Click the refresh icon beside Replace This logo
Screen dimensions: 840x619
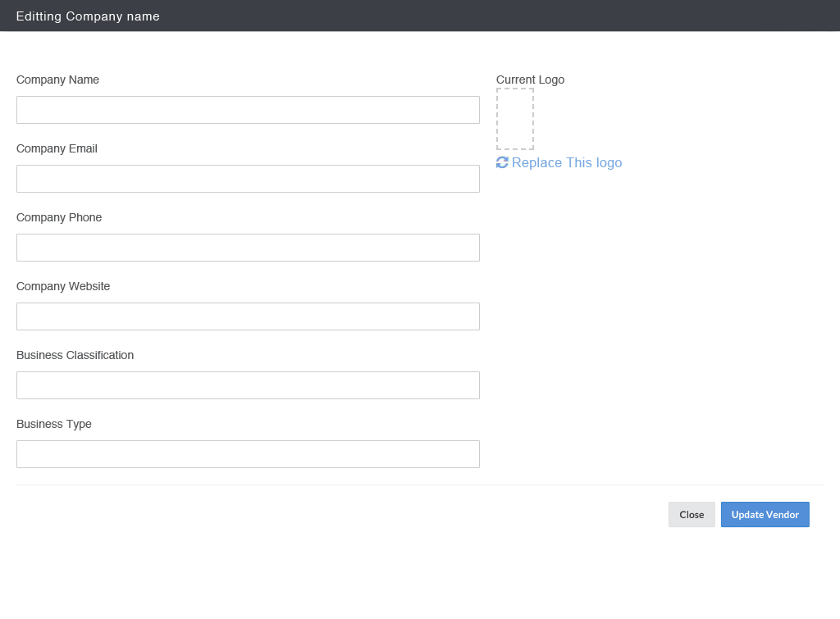[502, 162]
